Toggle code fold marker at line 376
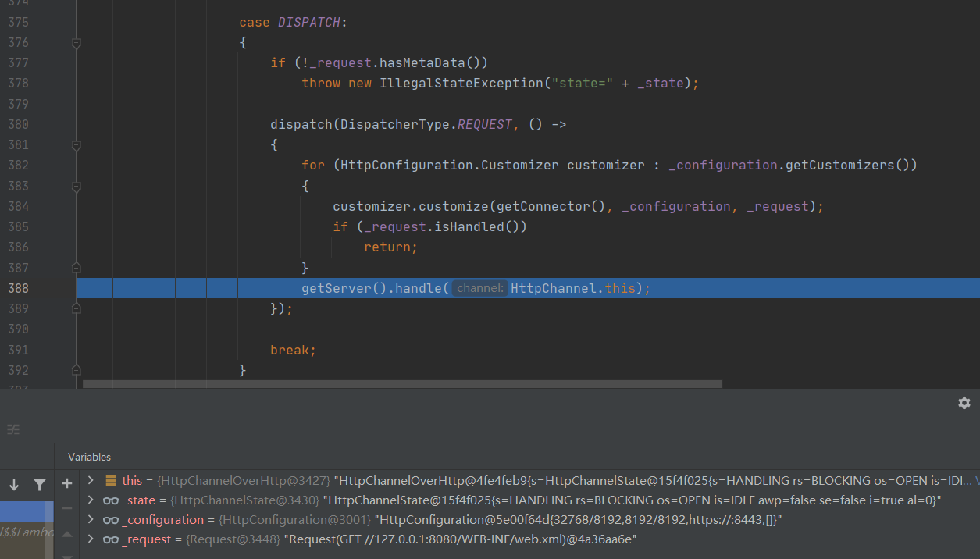 (77, 44)
